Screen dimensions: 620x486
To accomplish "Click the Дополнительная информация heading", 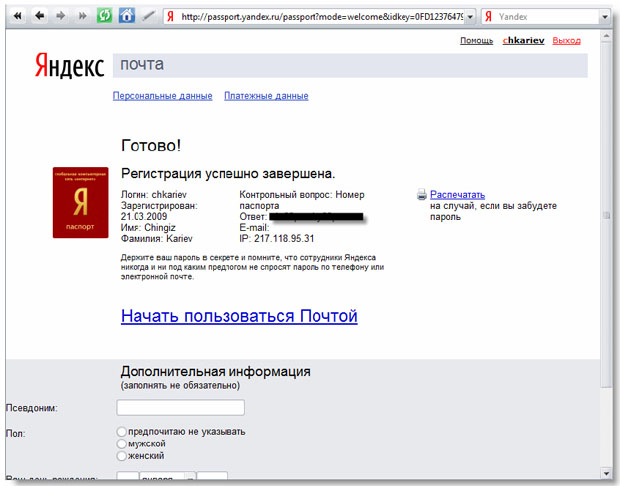I will 215,371.
